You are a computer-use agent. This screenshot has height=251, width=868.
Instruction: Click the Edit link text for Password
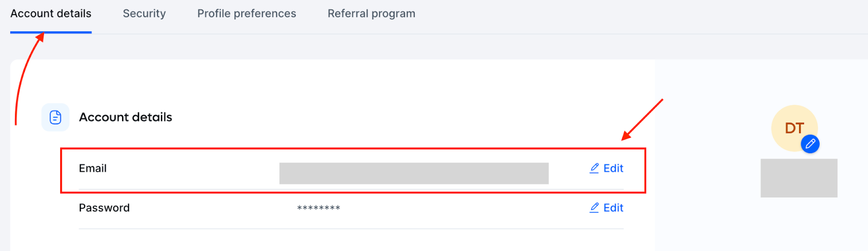coord(614,208)
